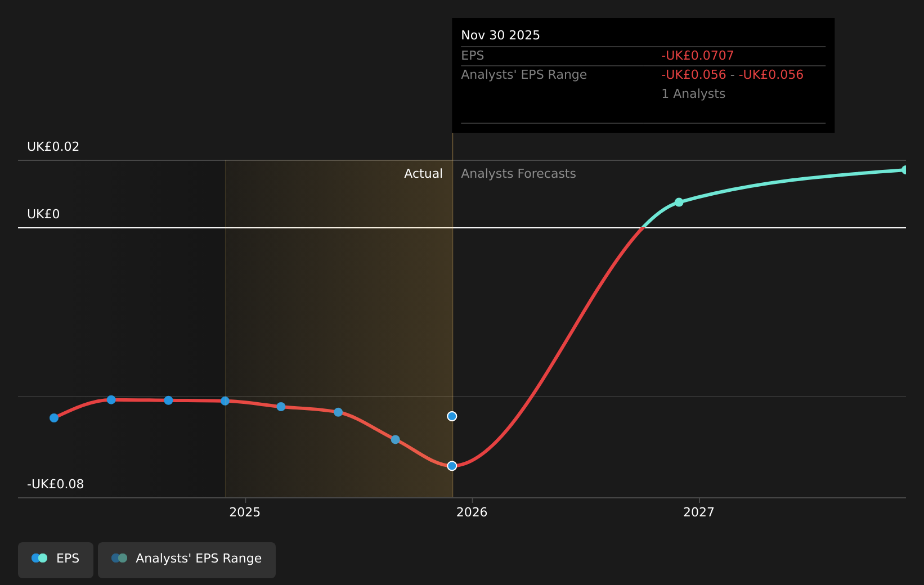The width and height of the screenshot is (924, 585).
Task: Click the UK£0 axis label
Action: [43, 214]
